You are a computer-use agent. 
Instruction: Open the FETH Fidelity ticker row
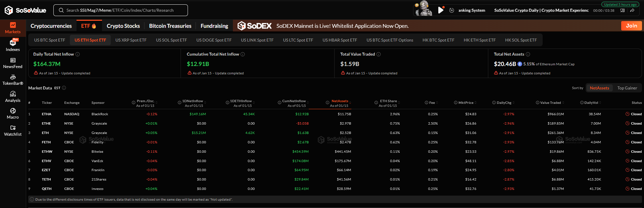tap(335, 142)
